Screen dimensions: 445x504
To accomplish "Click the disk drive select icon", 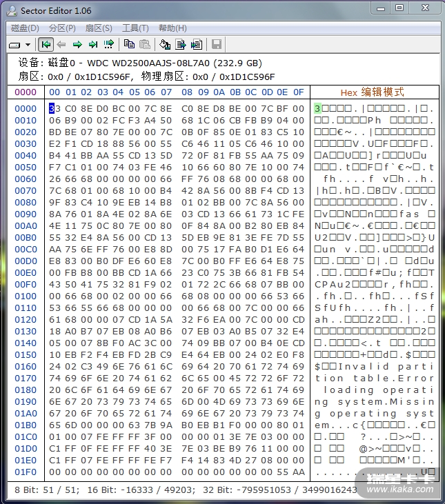I will click(x=14, y=45).
